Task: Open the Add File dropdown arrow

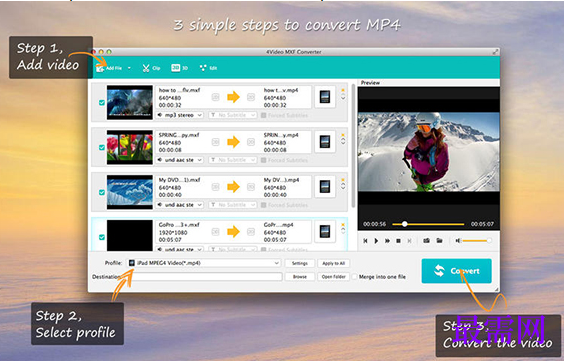Action: click(129, 68)
